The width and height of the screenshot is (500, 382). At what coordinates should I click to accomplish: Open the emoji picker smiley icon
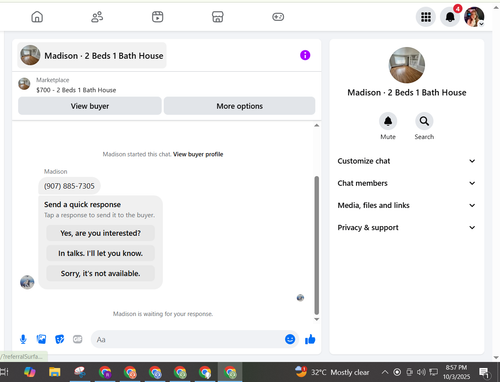click(290, 339)
